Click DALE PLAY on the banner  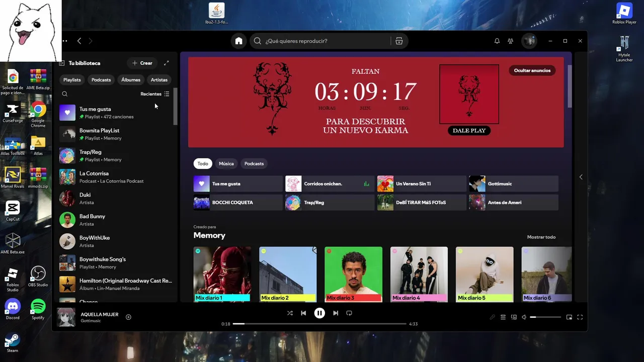(x=469, y=131)
